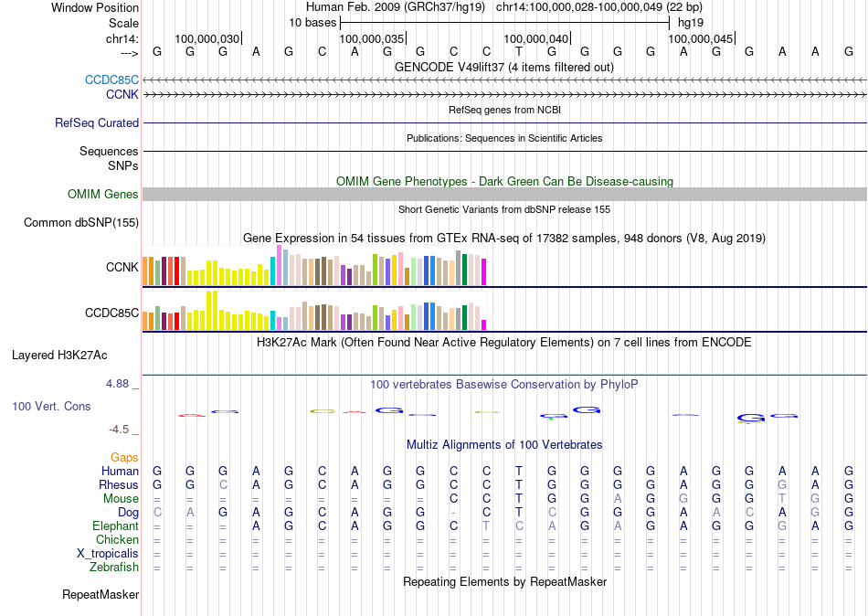Click the sequence direction arrow label

pyautogui.click(x=130, y=53)
